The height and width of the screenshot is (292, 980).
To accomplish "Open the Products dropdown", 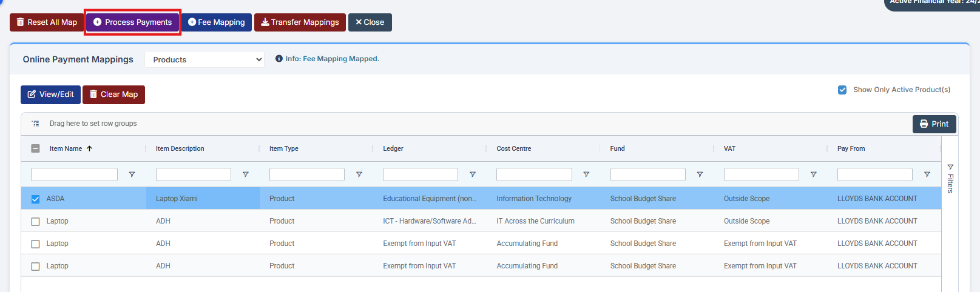I will (204, 59).
